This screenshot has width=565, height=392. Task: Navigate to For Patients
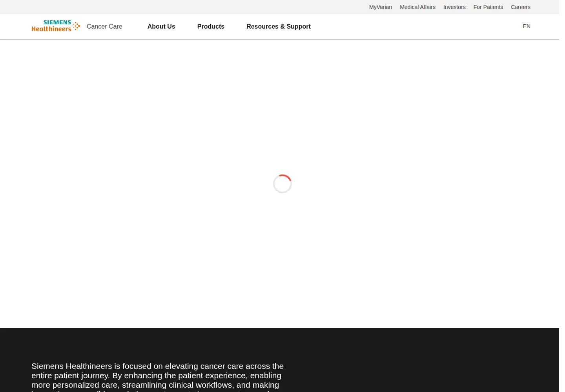[x=488, y=7]
